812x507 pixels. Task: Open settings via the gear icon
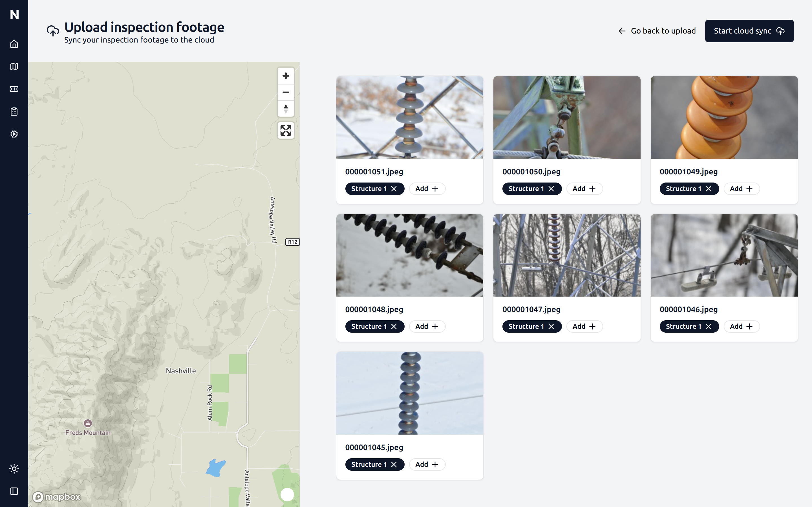pos(14,134)
